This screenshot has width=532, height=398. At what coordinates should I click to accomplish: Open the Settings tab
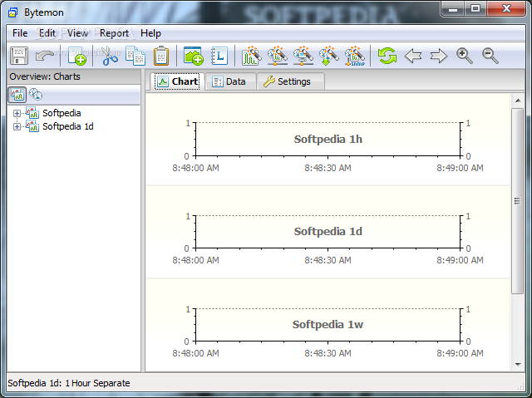(290, 81)
